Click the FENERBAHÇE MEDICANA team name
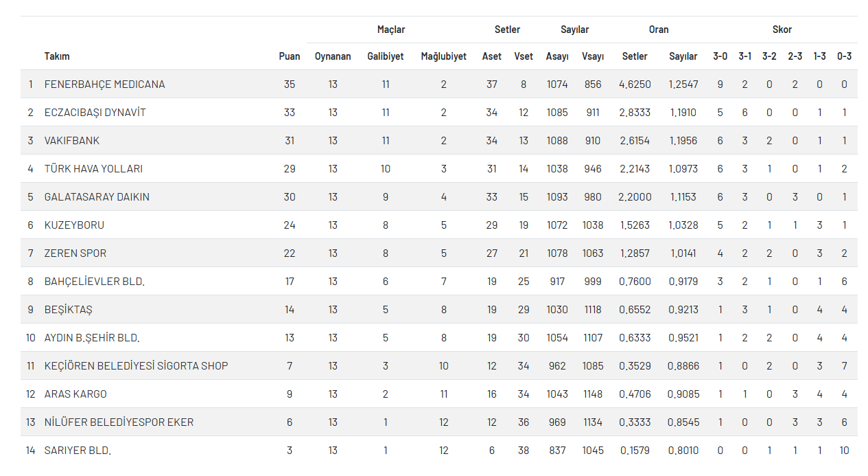This screenshot has width=868, height=476. pos(104,84)
